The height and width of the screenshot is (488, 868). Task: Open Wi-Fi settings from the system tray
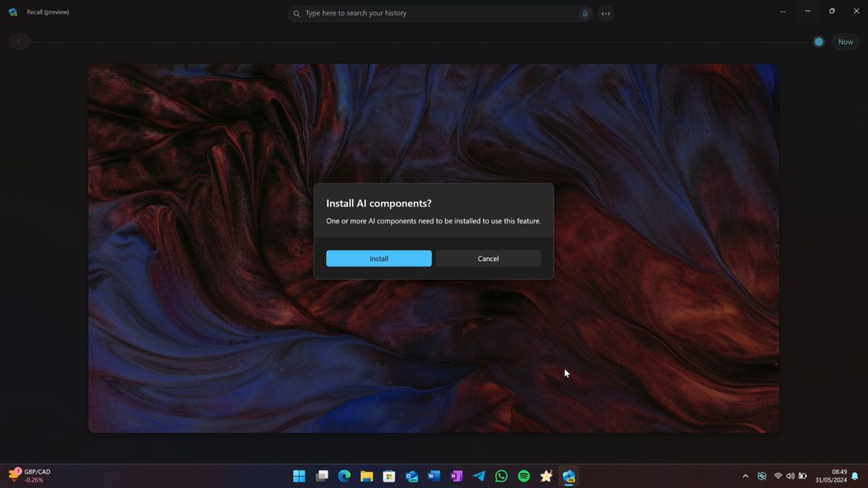tap(775, 476)
